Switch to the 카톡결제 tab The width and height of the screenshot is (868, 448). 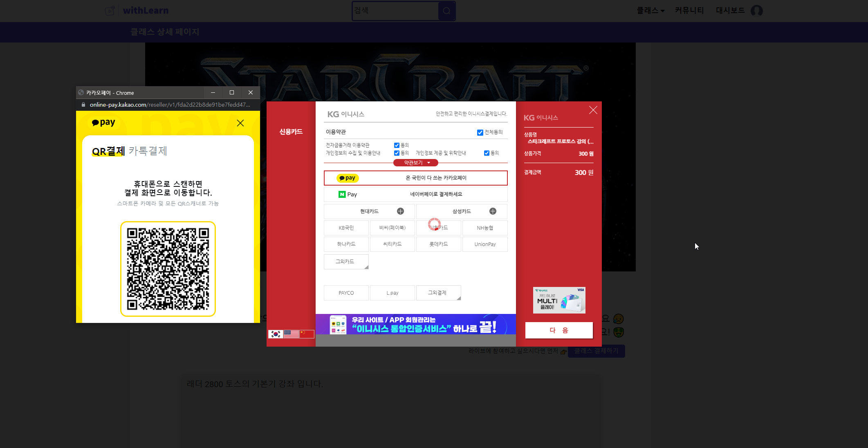pos(148,151)
